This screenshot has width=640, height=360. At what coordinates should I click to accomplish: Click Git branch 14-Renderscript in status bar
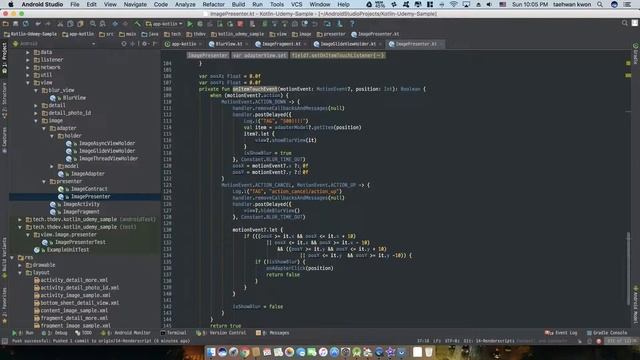[x=489, y=341]
